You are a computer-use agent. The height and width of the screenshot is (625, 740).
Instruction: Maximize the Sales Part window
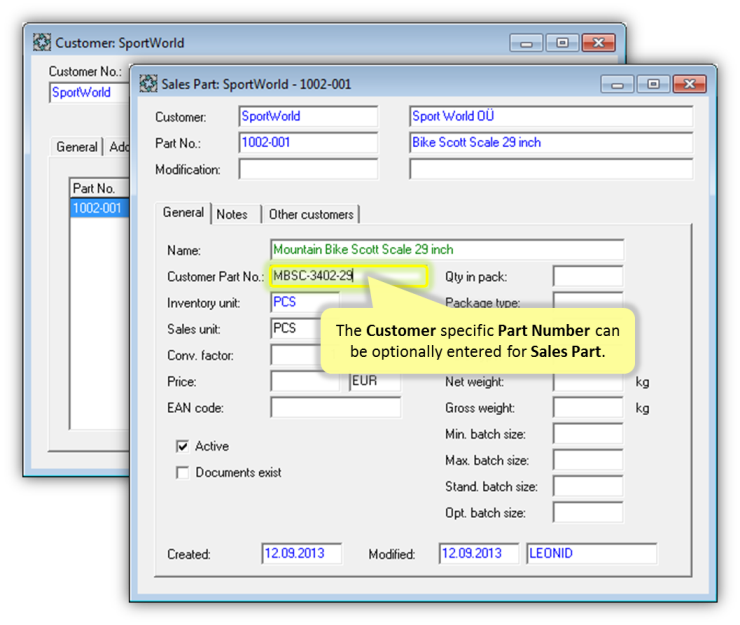click(653, 84)
